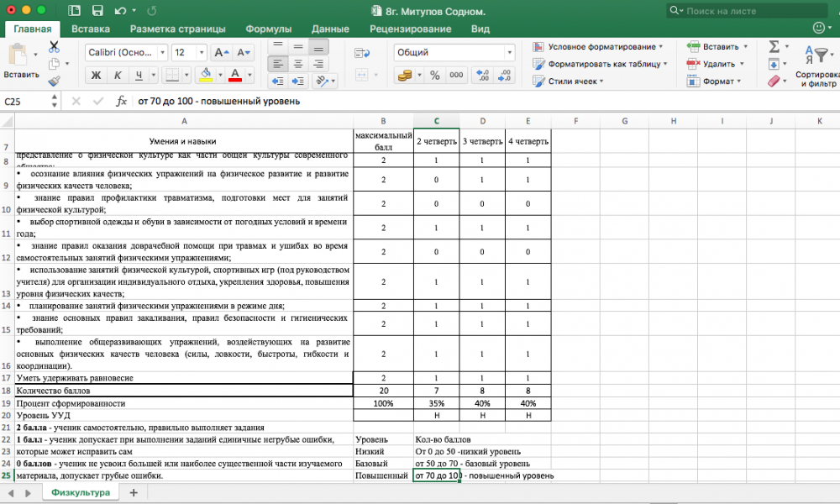Decrease font size with the small A button

[x=243, y=52]
